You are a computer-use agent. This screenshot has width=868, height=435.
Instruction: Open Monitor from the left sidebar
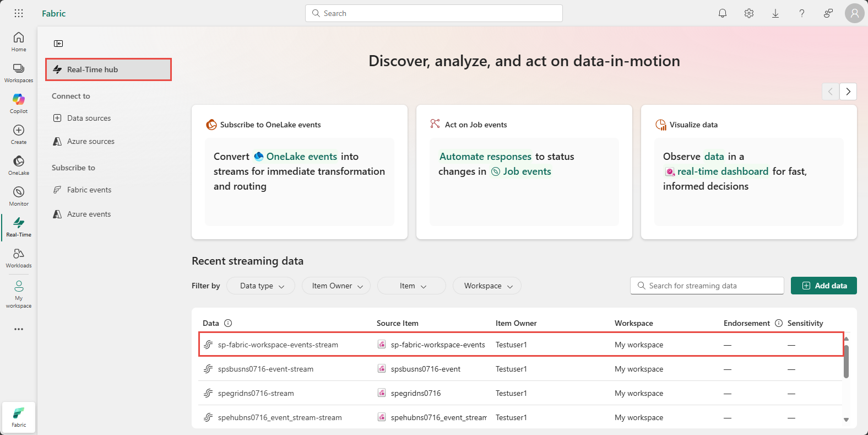click(x=19, y=196)
